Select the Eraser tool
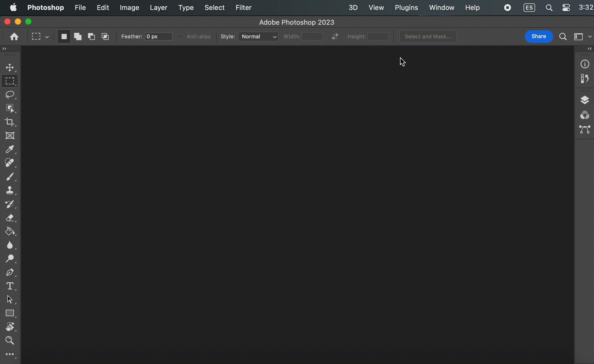Screen dimensions: 594x364 [x=10, y=218]
